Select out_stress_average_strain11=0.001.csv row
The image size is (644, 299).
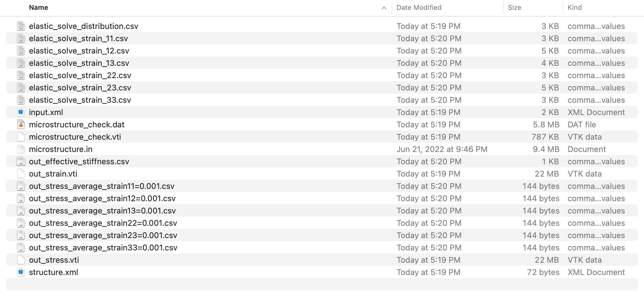tap(102, 186)
